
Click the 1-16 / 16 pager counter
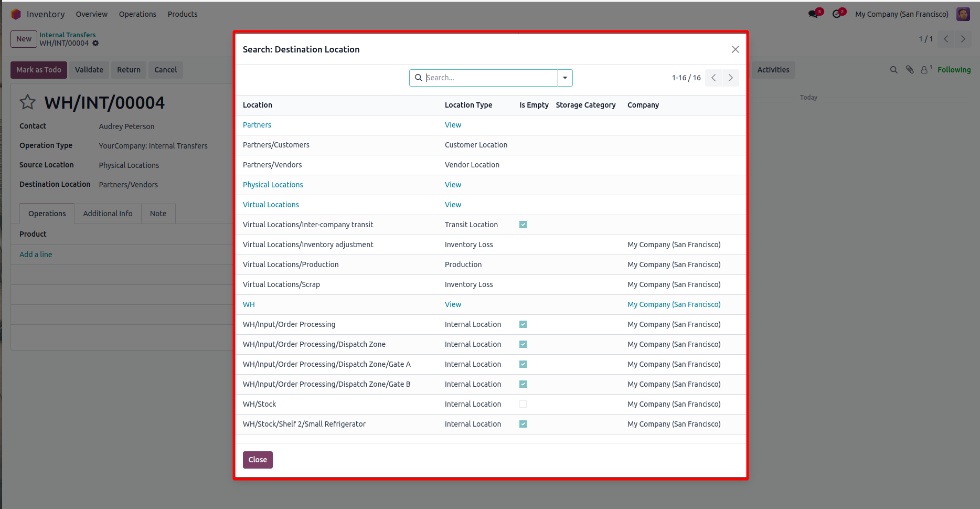(686, 78)
